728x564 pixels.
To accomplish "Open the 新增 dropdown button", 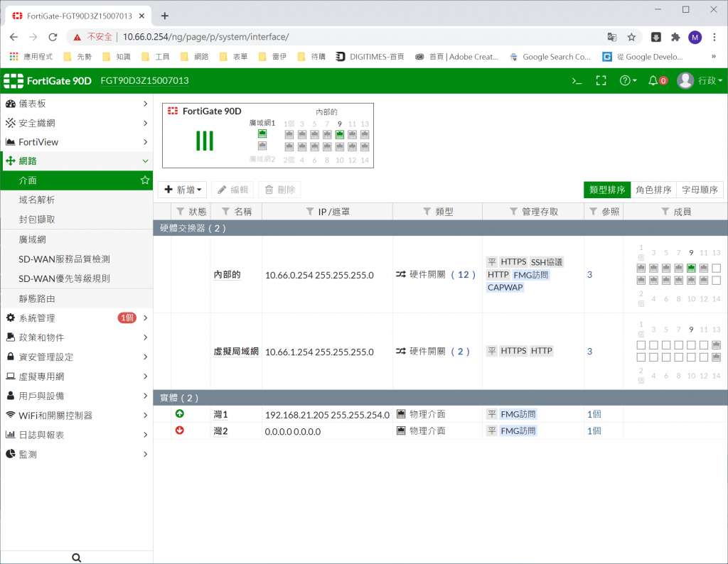I will coord(183,190).
